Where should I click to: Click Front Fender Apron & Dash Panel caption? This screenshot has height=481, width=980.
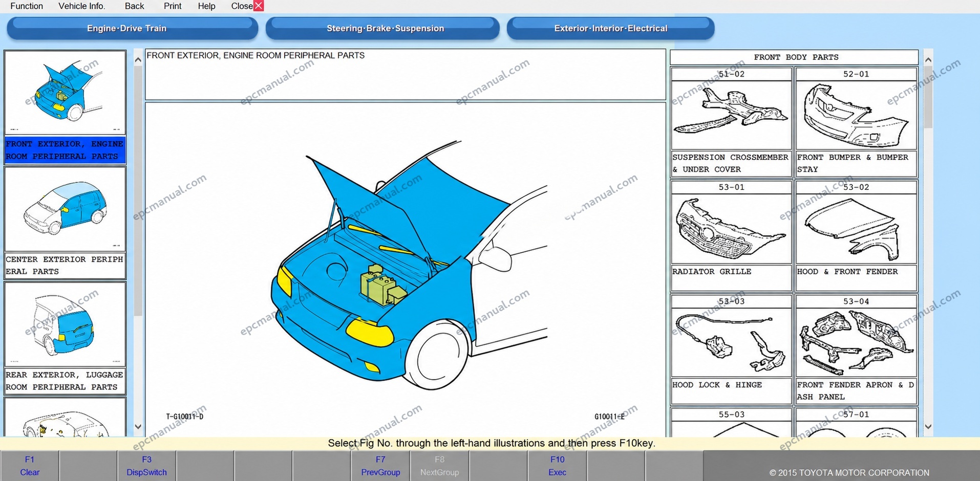[856, 390]
